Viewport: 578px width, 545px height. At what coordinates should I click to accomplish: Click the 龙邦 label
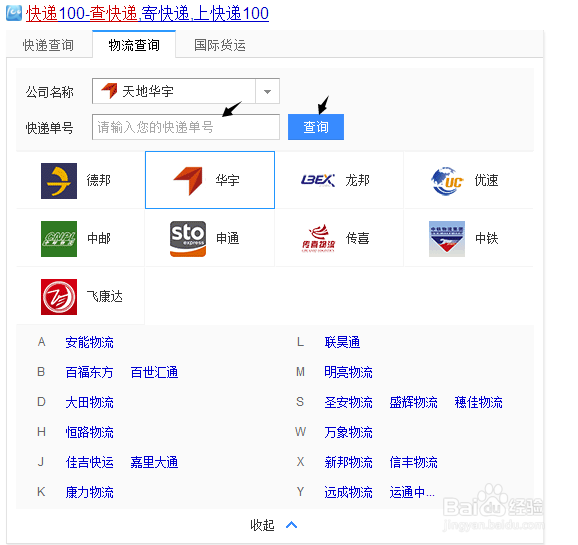[x=357, y=180]
